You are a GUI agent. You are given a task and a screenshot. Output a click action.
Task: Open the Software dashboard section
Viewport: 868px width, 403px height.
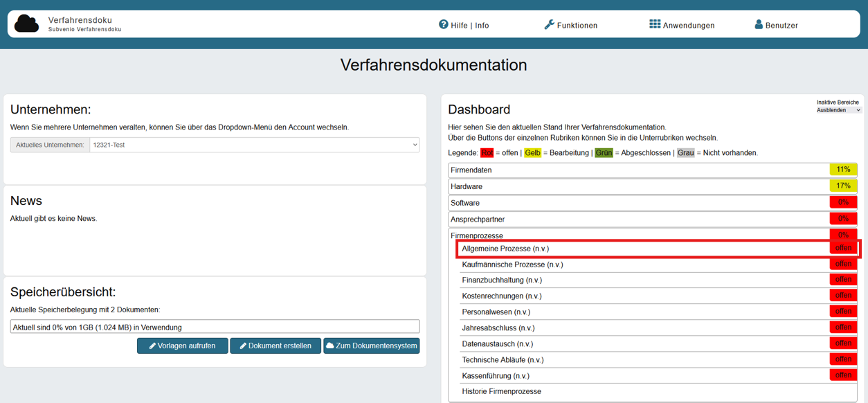(x=653, y=203)
